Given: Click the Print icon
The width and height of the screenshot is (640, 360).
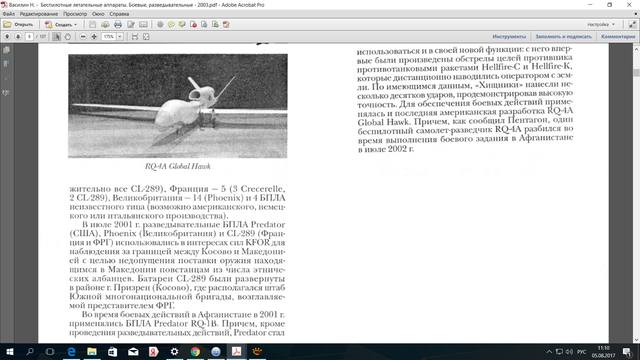Looking at the screenshot, I should 118,24.
